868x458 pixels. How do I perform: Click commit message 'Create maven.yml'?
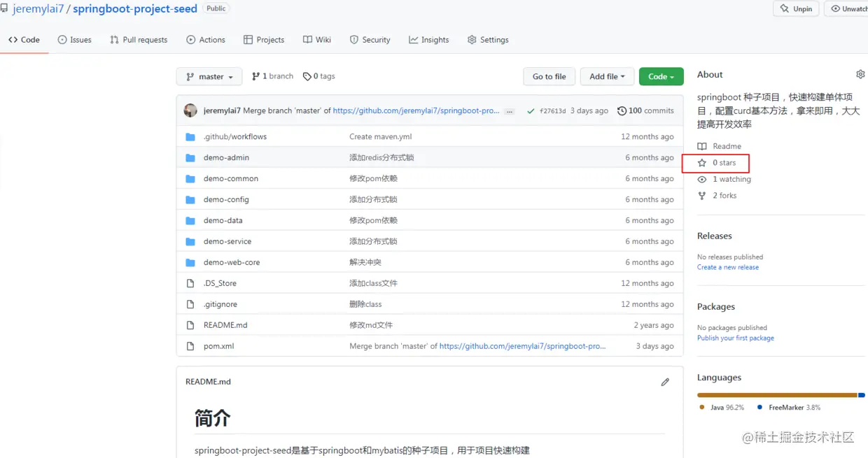point(381,136)
